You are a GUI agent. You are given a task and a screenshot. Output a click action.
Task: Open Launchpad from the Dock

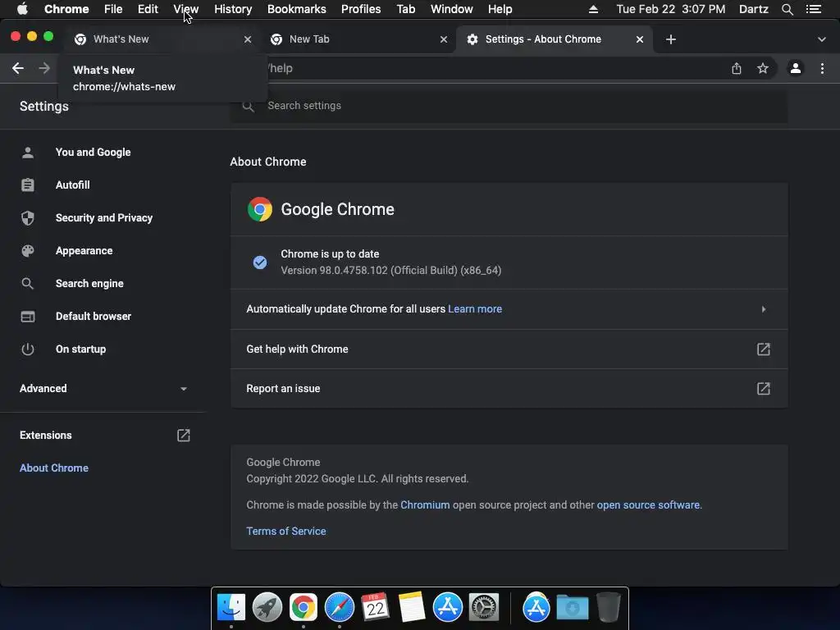click(267, 608)
